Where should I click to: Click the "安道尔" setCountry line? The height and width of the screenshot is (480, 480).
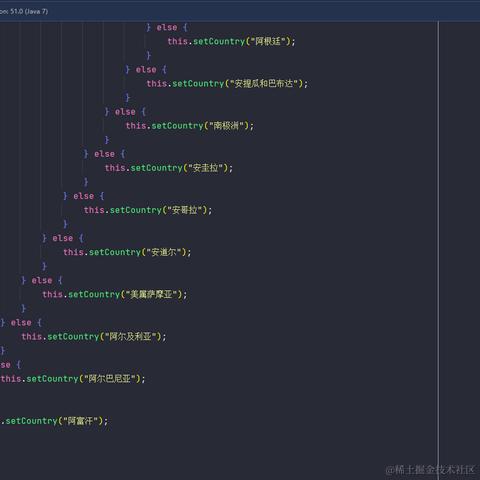point(127,252)
